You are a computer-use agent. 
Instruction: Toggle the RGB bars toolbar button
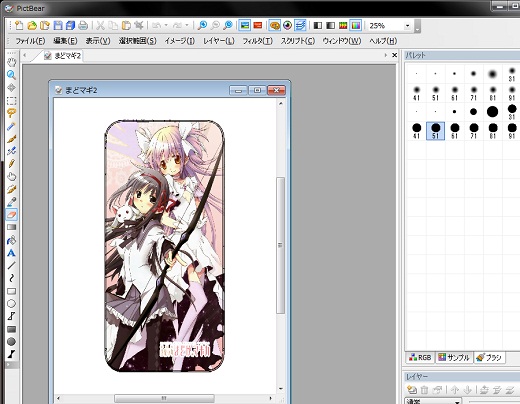(343, 25)
